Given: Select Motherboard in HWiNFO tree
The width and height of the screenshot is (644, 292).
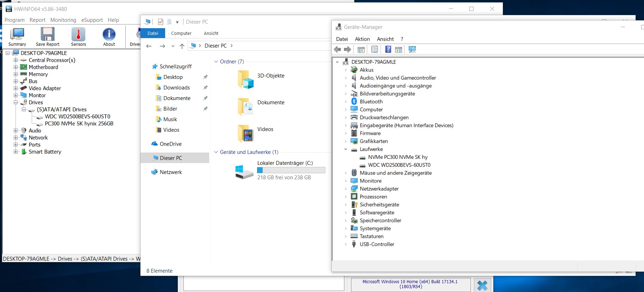Looking at the screenshot, I should point(43,67).
